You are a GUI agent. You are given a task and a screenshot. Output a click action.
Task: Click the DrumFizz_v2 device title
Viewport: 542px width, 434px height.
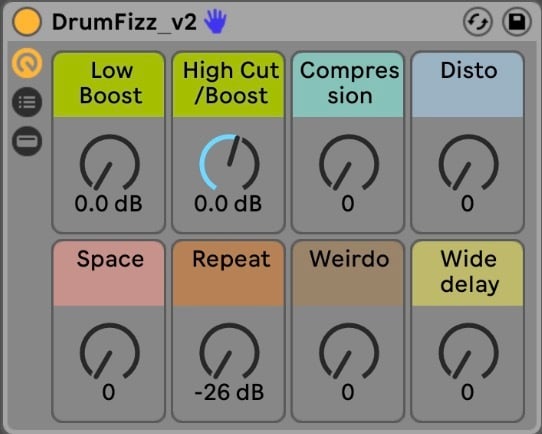(x=124, y=22)
